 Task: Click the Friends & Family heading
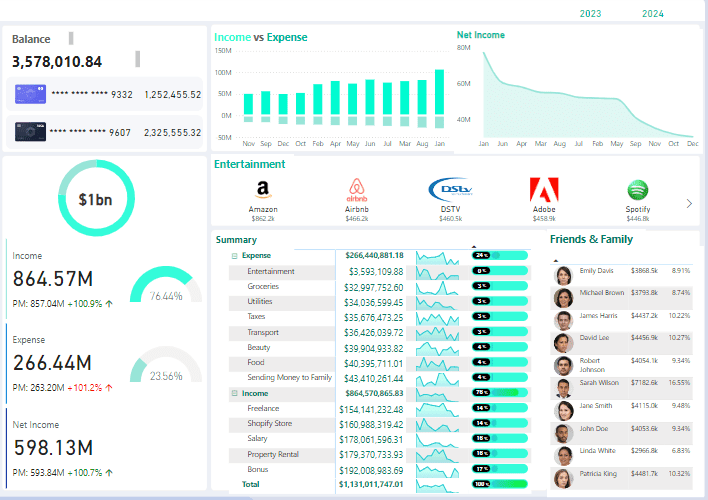click(591, 239)
